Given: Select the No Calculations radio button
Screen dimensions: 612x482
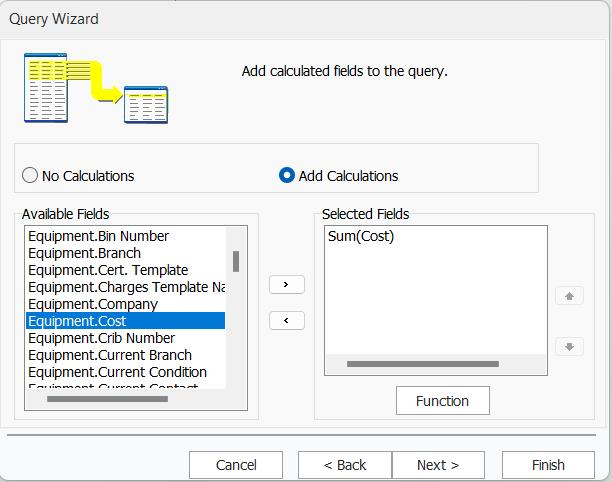Looking at the screenshot, I should (x=30, y=176).
